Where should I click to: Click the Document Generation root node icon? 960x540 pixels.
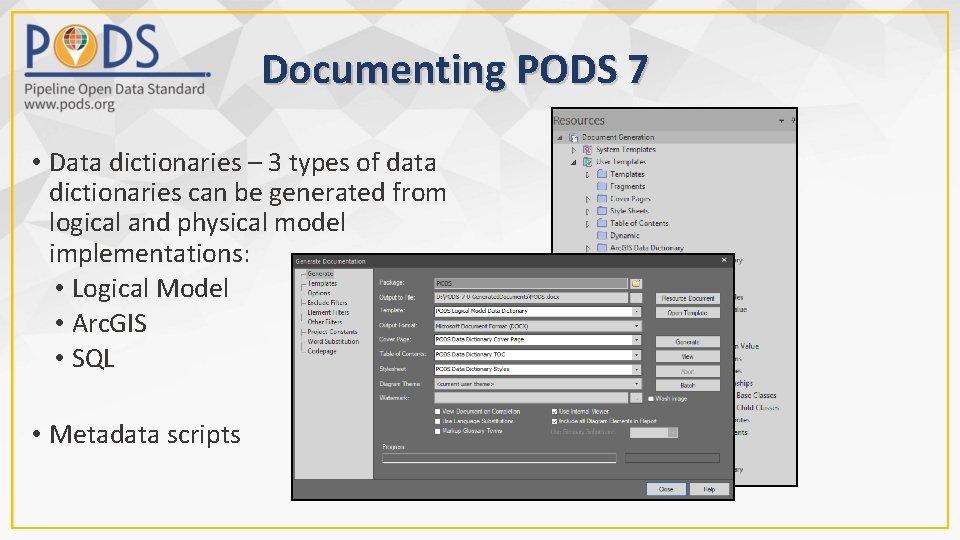click(x=574, y=138)
